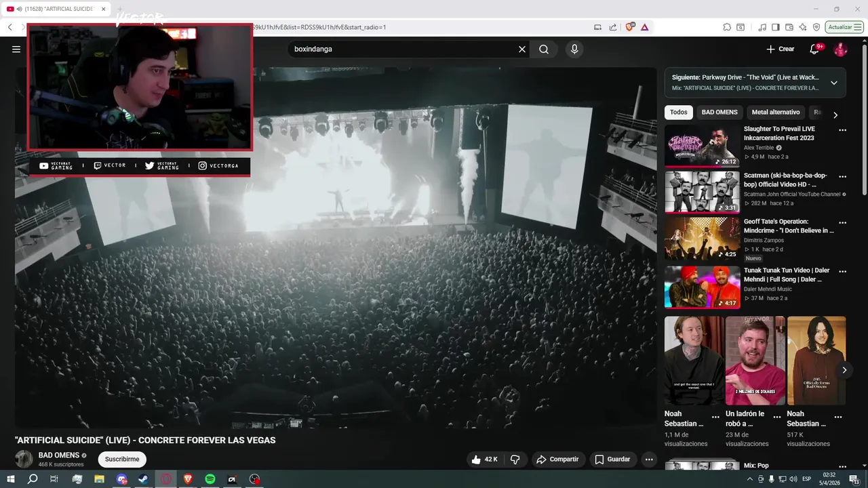Click the browser cast/screen icon in address bar
Viewport: 868px width, 488px height.
(x=597, y=27)
